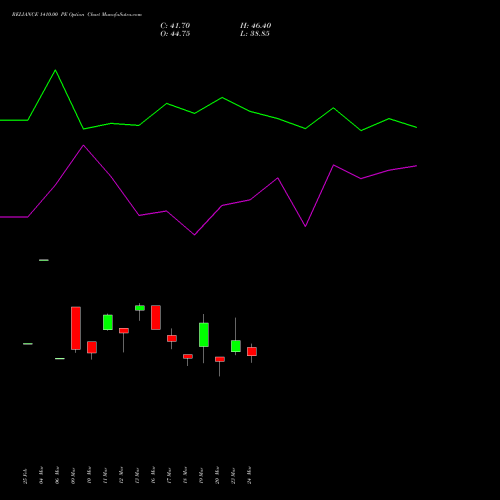Click the 25 Feb date label

[26, 476]
